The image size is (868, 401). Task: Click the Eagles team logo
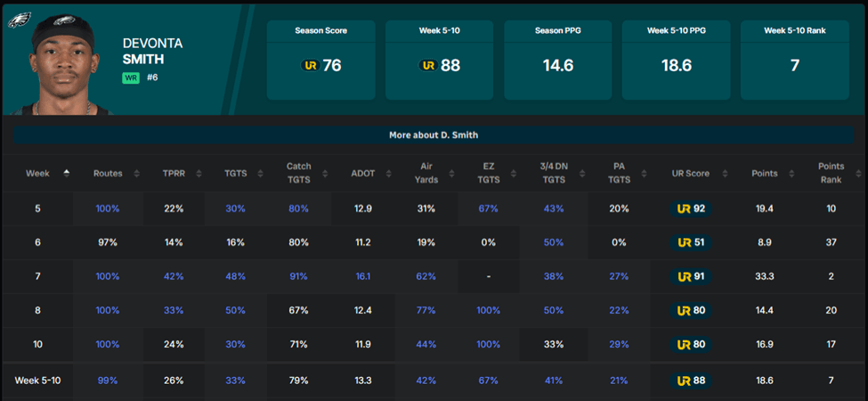pyautogui.click(x=20, y=19)
